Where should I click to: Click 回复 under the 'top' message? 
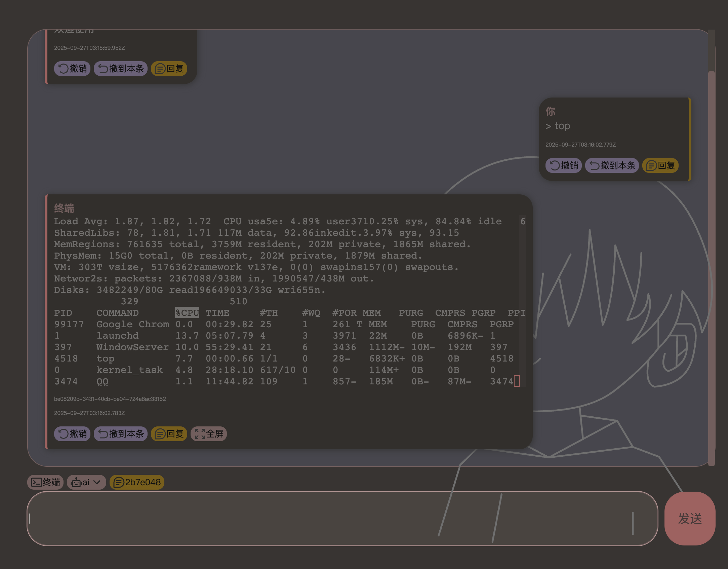tap(660, 165)
